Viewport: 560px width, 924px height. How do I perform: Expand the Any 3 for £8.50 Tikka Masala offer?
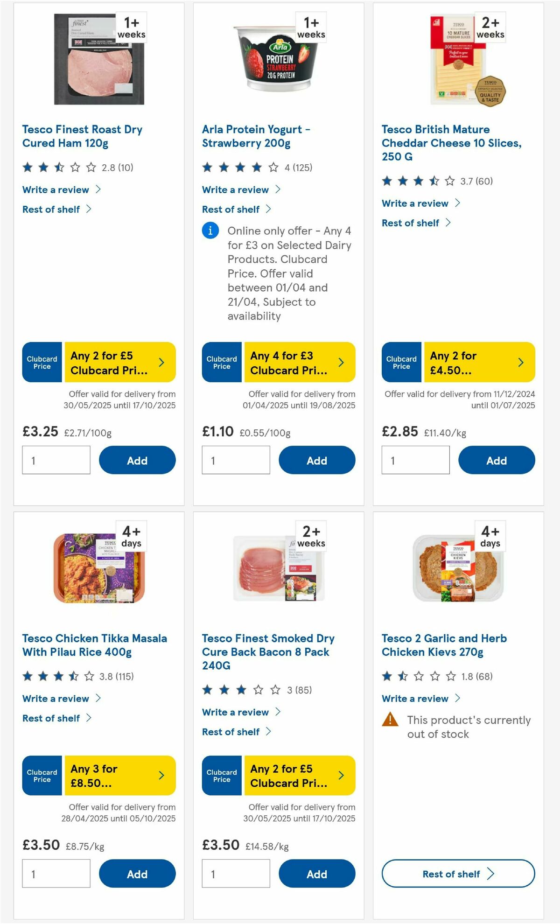[x=161, y=776]
